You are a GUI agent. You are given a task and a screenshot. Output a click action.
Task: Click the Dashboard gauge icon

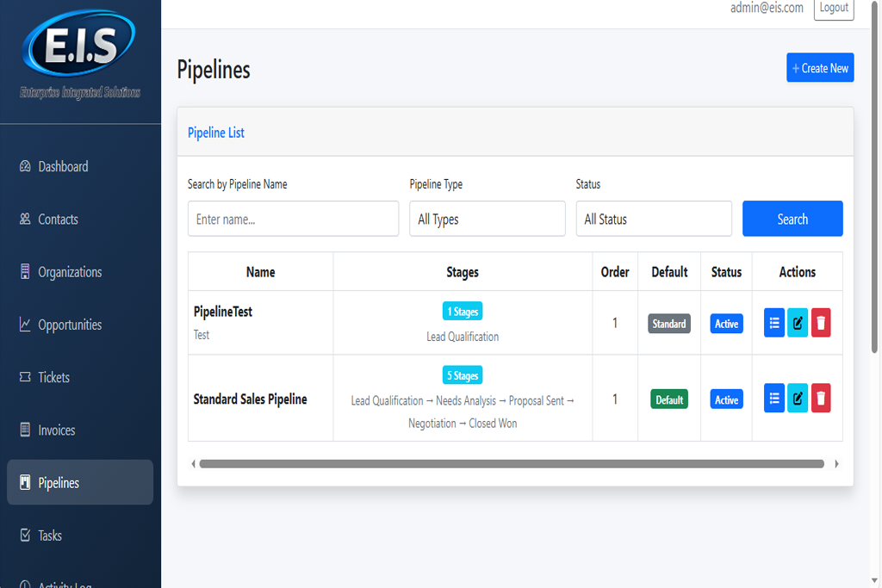pyautogui.click(x=25, y=167)
